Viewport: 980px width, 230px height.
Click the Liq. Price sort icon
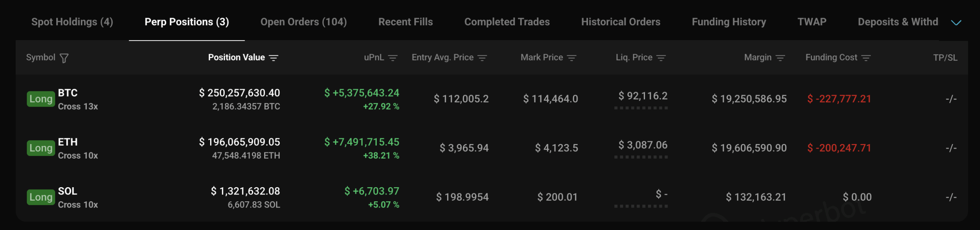click(661, 58)
